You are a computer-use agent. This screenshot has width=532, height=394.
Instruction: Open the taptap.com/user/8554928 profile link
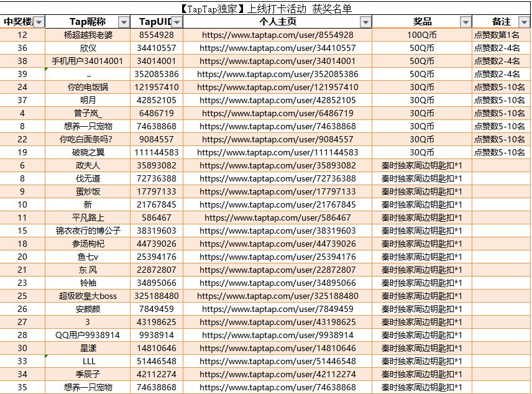[278, 35]
